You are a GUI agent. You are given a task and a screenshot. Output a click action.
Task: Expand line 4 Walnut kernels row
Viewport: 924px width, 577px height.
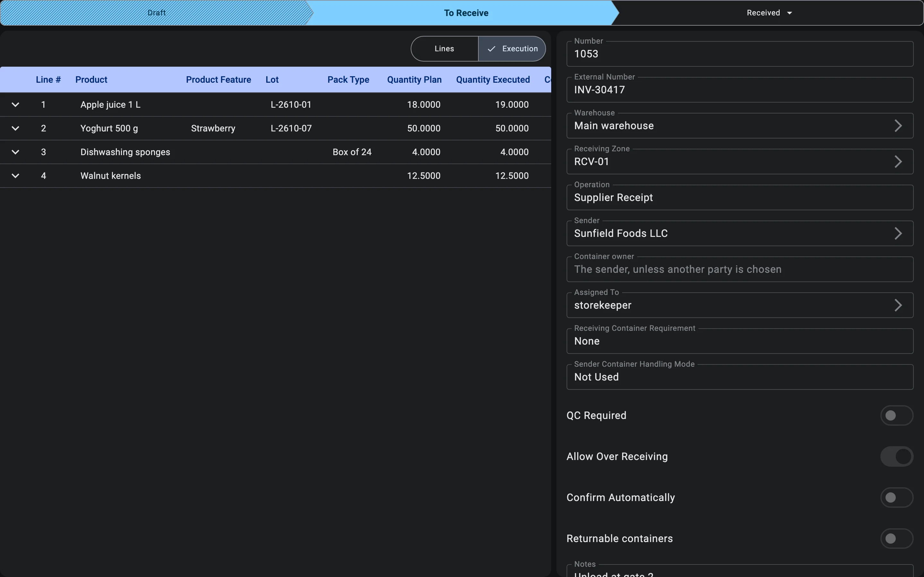point(15,176)
